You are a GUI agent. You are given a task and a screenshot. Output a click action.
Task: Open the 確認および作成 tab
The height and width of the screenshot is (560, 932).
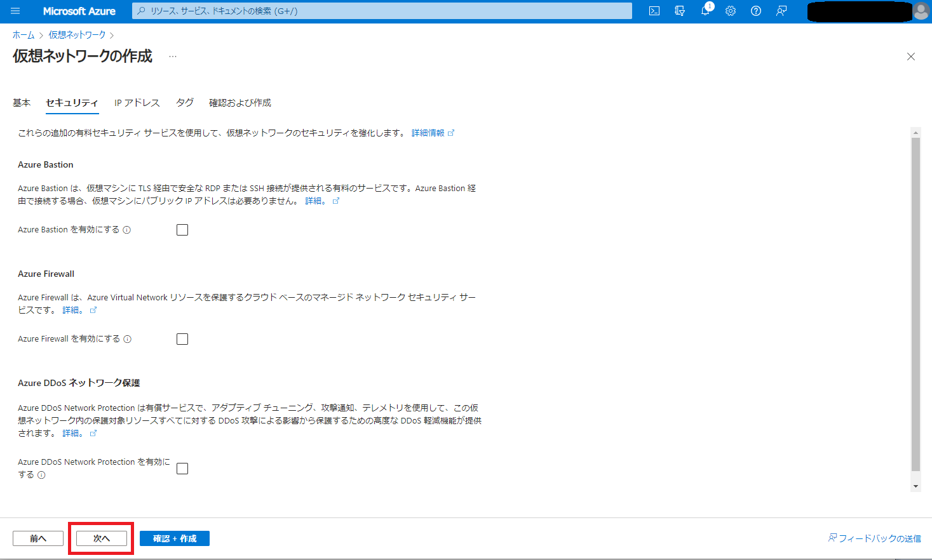240,103
